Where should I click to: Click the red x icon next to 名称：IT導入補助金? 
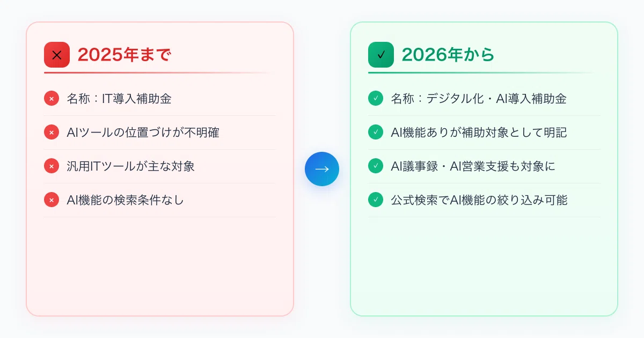click(x=52, y=99)
